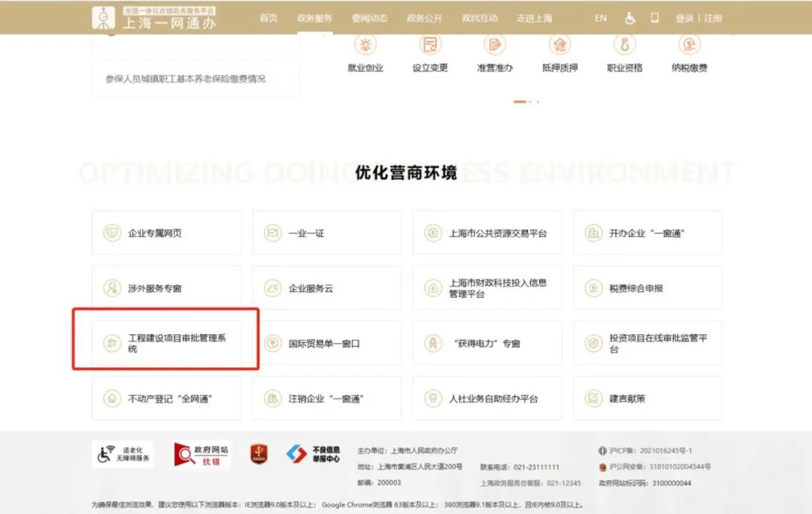Open mobile version phone icon in header

pos(654,18)
